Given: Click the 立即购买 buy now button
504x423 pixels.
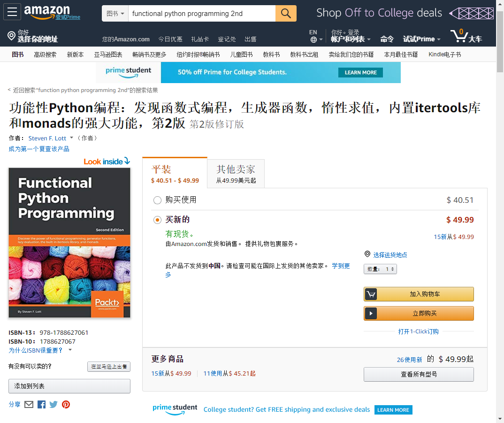Looking at the screenshot, I should point(419,313).
